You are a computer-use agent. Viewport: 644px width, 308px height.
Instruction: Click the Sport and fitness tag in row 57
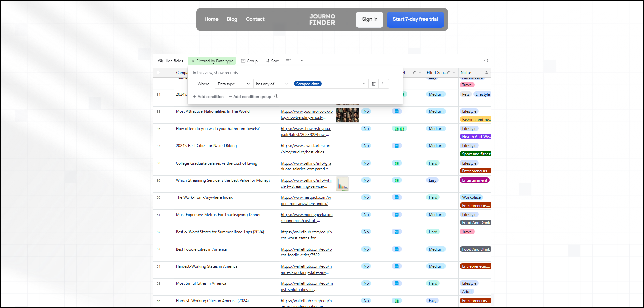click(x=476, y=154)
